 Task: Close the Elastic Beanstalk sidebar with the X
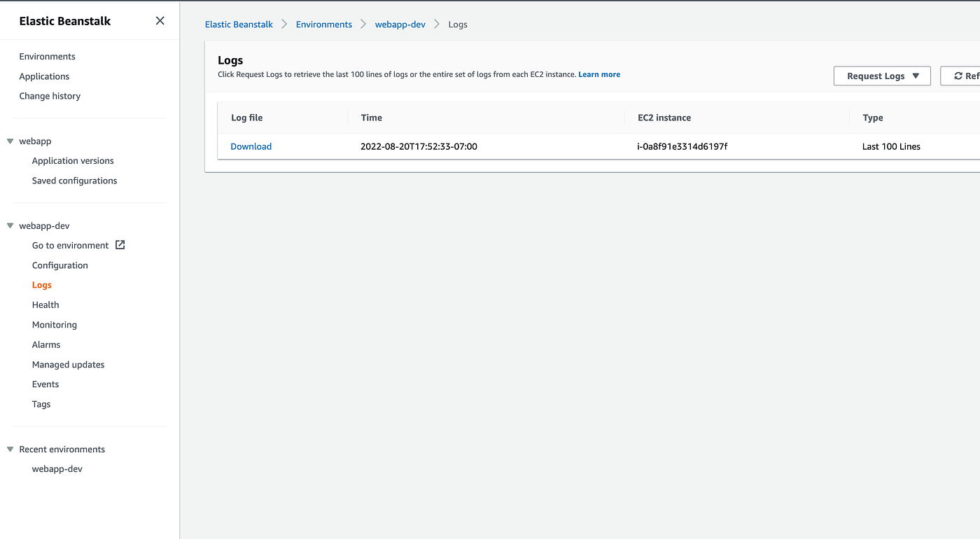click(x=160, y=20)
